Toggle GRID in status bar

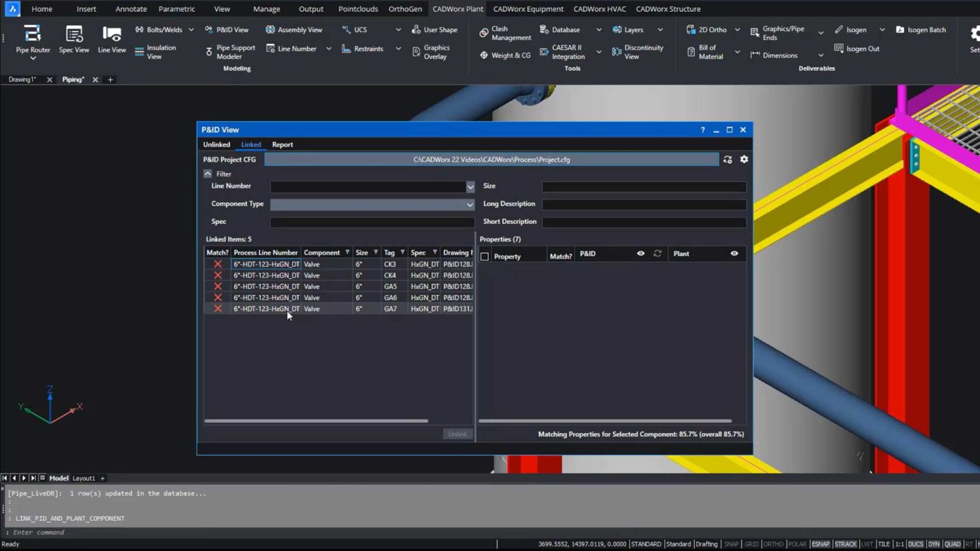tap(751, 544)
